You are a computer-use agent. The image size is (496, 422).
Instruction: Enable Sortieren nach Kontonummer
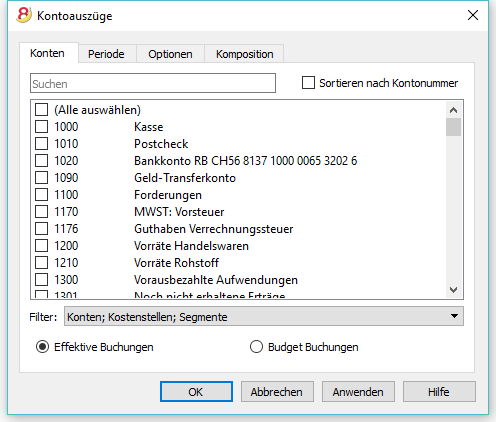(308, 83)
